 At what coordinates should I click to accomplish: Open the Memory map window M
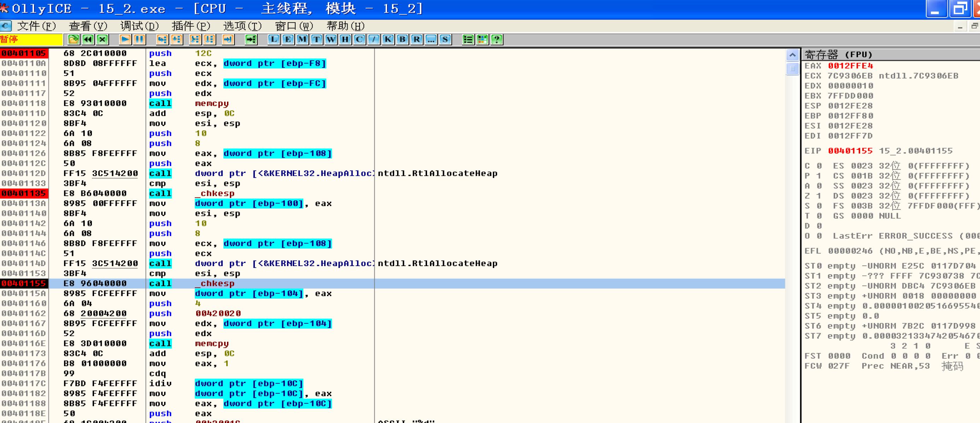click(302, 40)
